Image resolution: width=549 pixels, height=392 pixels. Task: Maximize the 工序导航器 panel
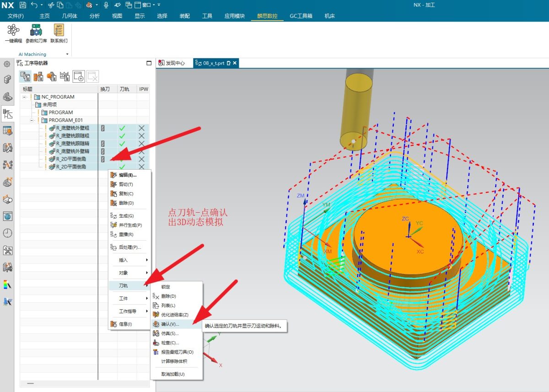click(x=148, y=63)
